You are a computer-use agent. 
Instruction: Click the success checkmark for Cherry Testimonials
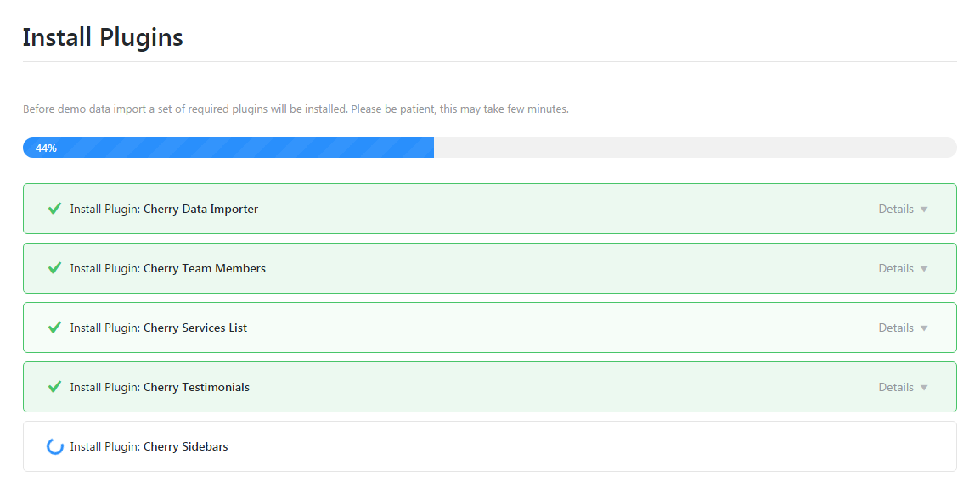click(54, 386)
